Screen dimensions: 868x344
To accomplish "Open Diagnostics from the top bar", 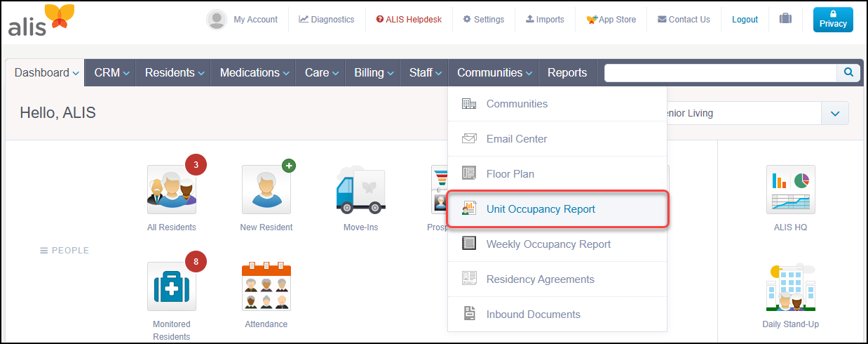I will point(327,20).
